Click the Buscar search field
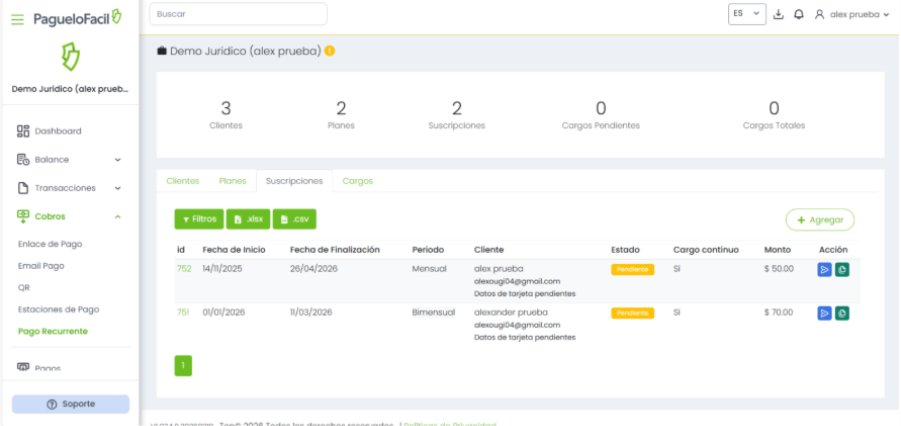Viewport: 901px width, 426px height. coord(238,14)
